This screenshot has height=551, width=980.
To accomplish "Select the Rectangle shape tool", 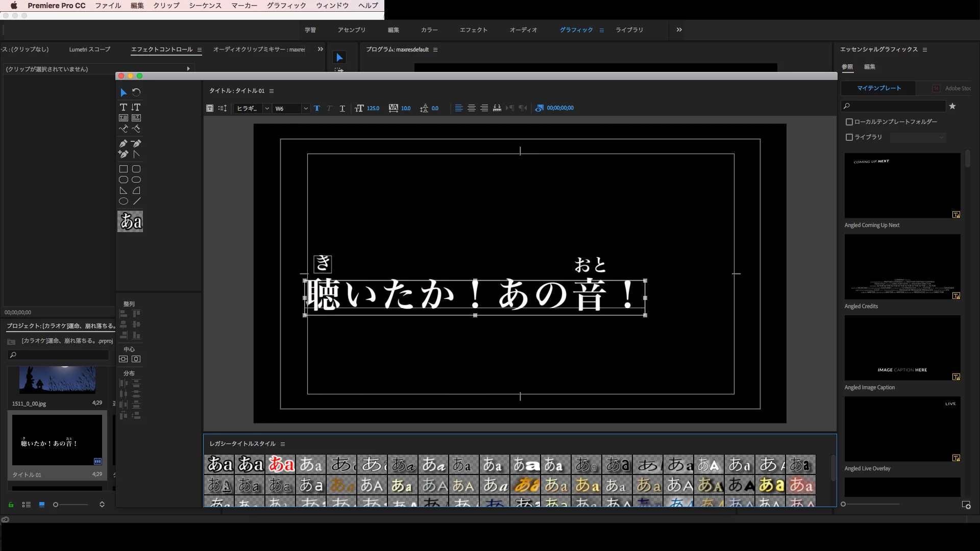I will click(123, 169).
